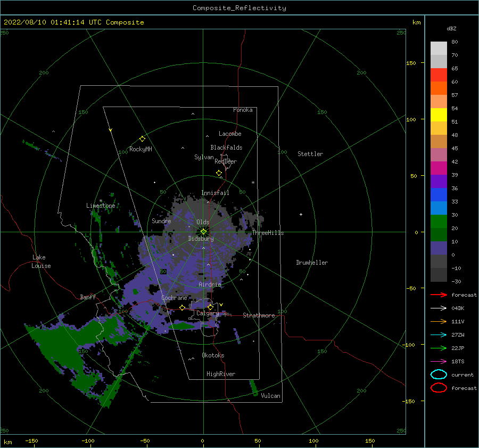Click the red swatch in dBZ scale
Image resolution: width=479 pixels, height=448 pixels.
click(439, 75)
